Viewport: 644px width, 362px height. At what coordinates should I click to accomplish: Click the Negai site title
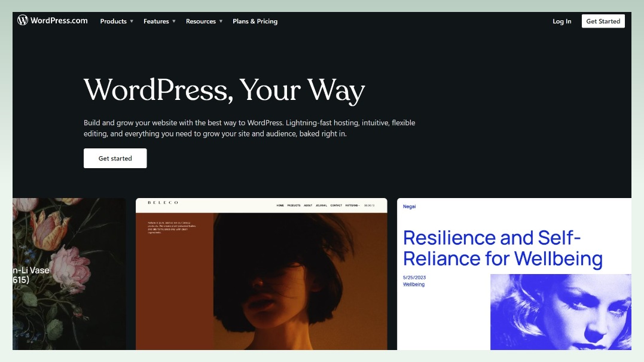coord(409,206)
